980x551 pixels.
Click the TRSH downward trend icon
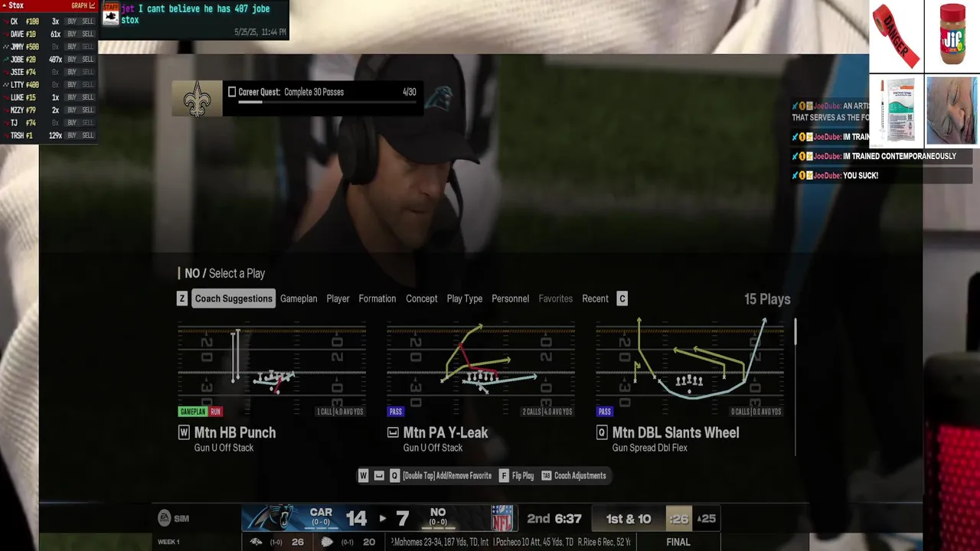point(5,135)
